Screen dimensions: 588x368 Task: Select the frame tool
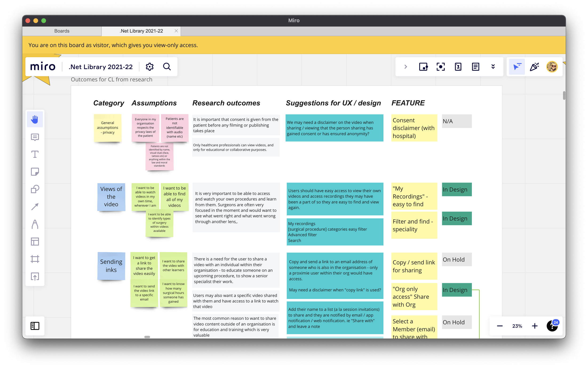35,259
